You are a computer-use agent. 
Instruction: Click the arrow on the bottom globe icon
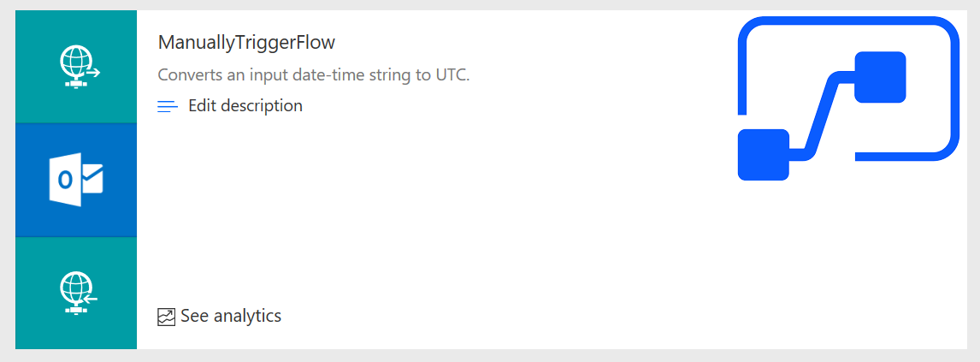(x=91, y=300)
